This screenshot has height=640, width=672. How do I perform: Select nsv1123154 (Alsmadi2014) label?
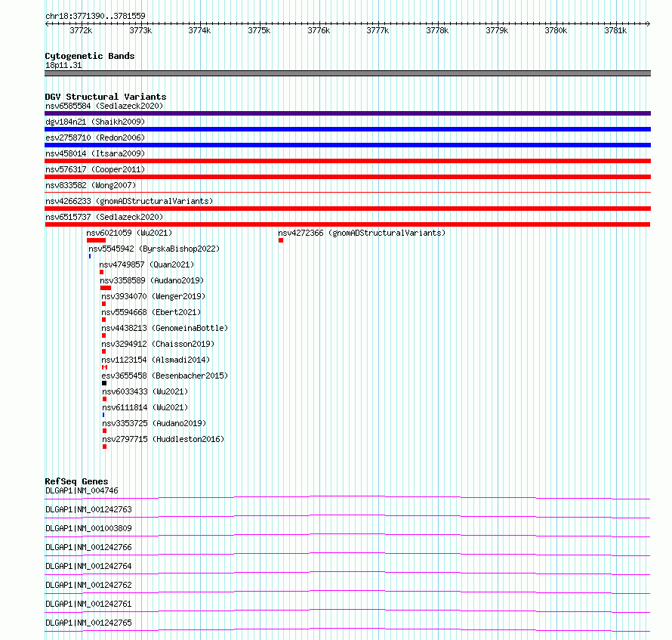156,360
